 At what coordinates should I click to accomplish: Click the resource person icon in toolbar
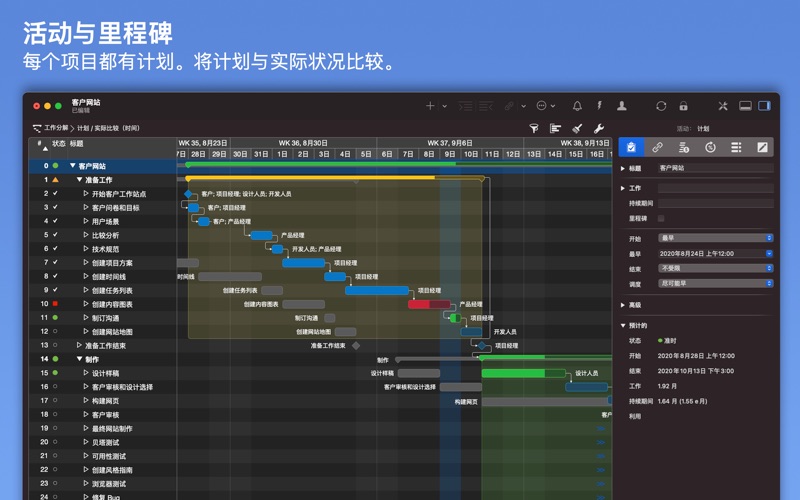click(x=621, y=106)
